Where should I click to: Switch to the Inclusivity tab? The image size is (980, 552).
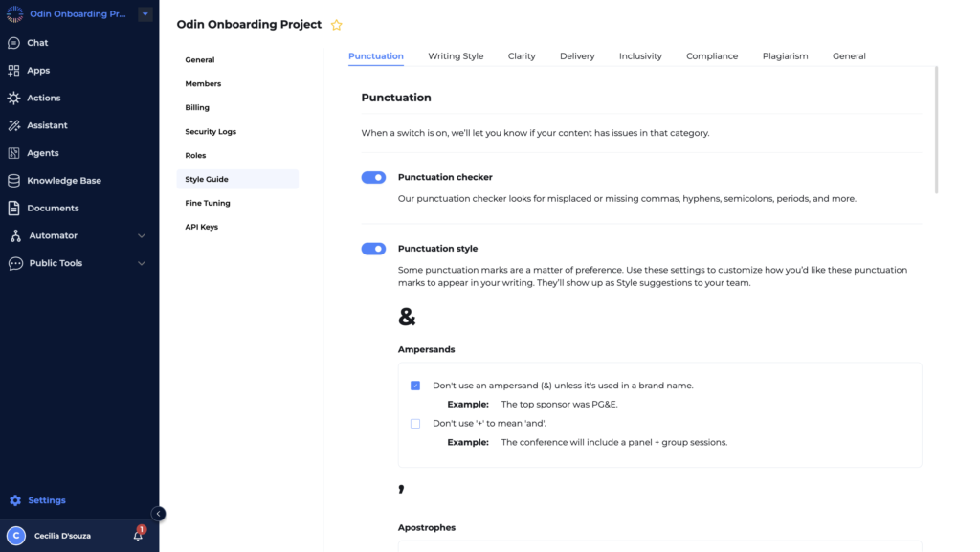pyautogui.click(x=640, y=55)
